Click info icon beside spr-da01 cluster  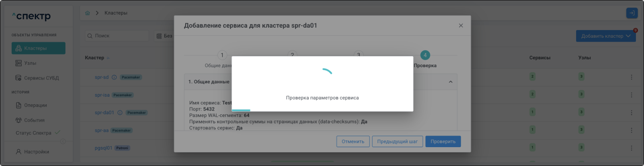pos(120,113)
